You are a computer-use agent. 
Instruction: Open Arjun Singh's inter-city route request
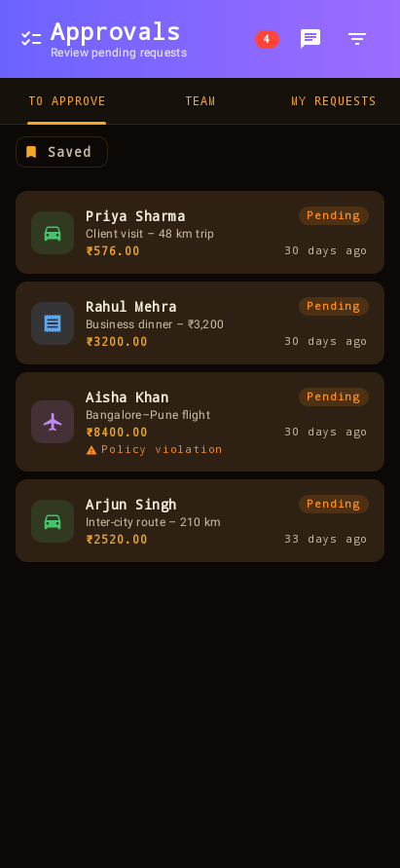pos(200,521)
